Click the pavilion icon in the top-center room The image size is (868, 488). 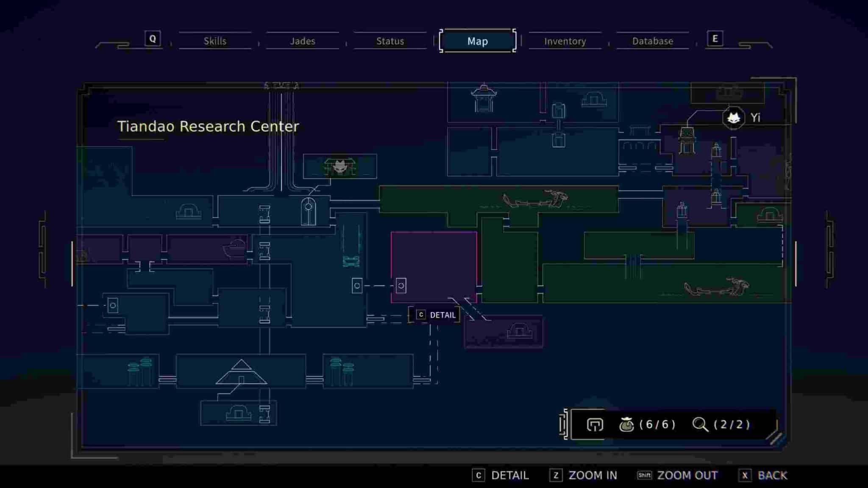tap(484, 99)
